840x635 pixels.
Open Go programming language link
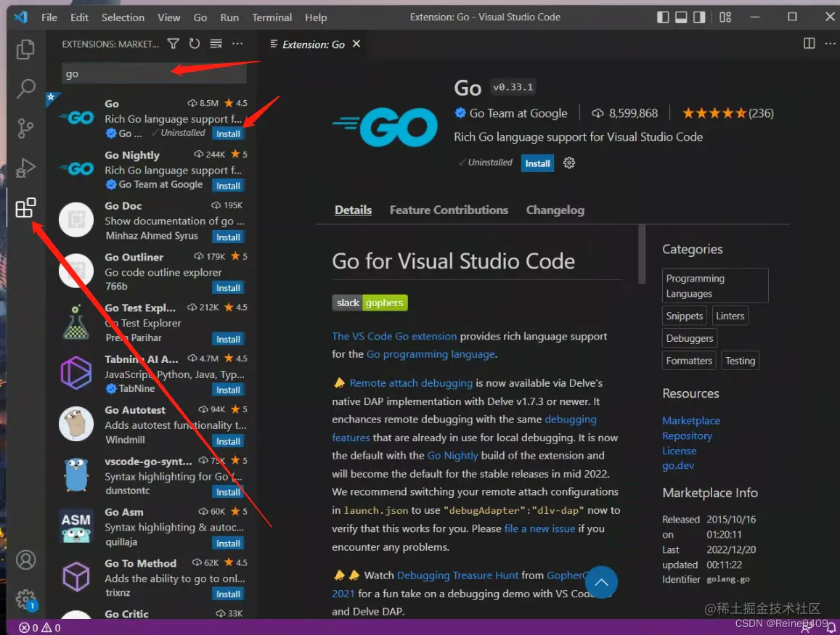(431, 354)
